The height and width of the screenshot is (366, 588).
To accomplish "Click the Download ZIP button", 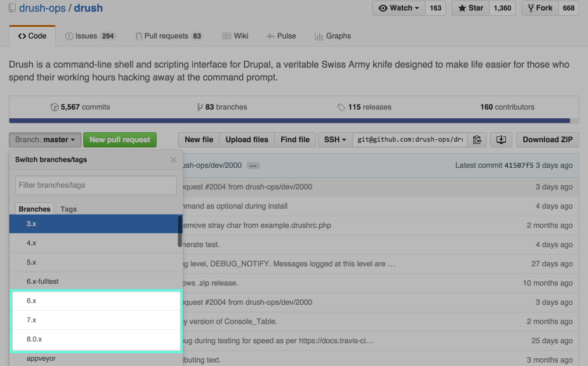I will (x=547, y=140).
